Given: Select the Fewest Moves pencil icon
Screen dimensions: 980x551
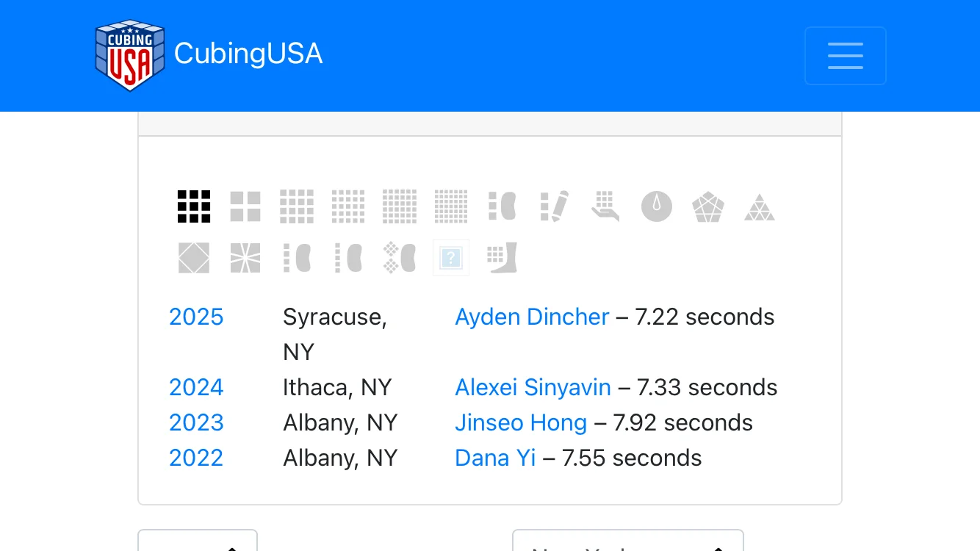Looking at the screenshot, I should (554, 206).
